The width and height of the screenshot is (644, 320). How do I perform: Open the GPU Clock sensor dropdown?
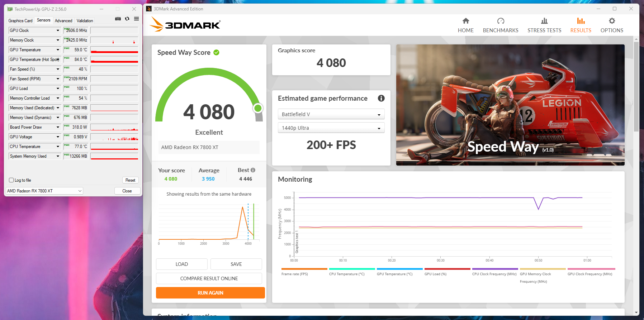coord(58,30)
